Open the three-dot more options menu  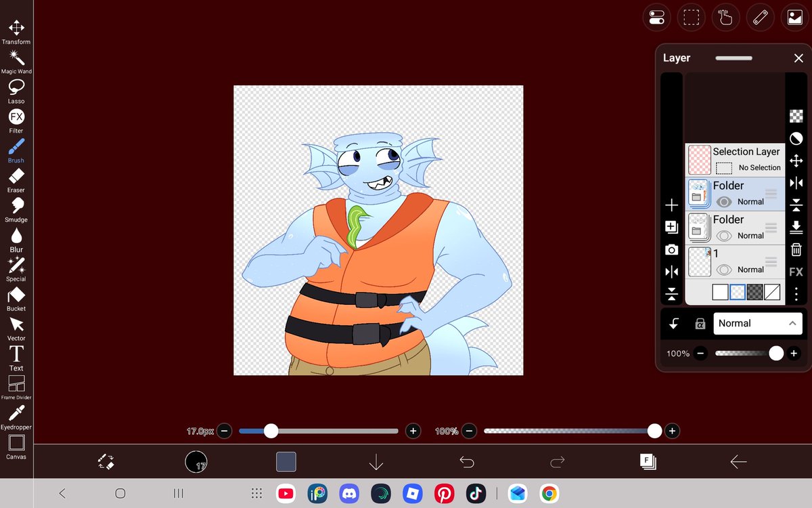point(796,294)
